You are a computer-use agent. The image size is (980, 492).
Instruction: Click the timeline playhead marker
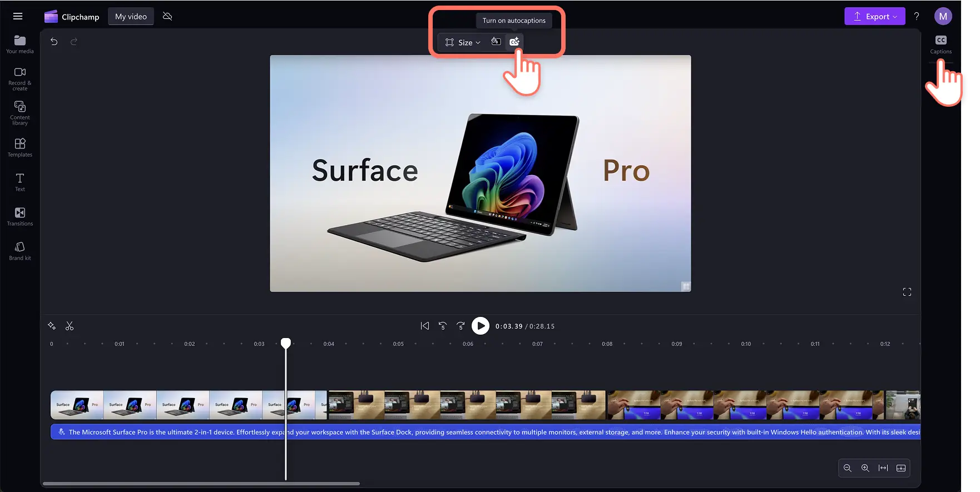pos(286,343)
